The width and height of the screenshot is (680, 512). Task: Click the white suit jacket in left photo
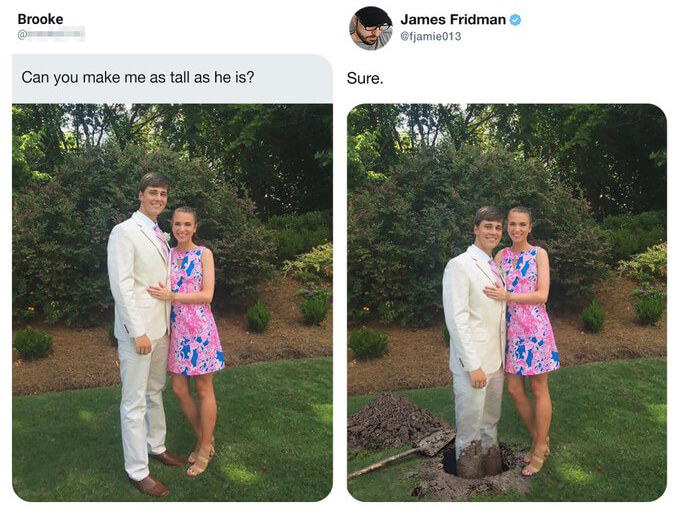pos(139,276)
